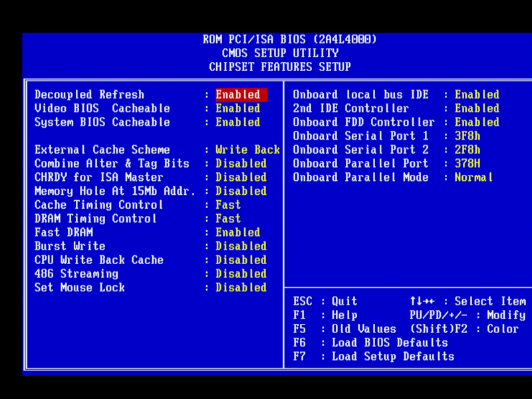Toggle System BIOS Cacheable value
Screen dimensions: 532x399
[x=237, y=122]
